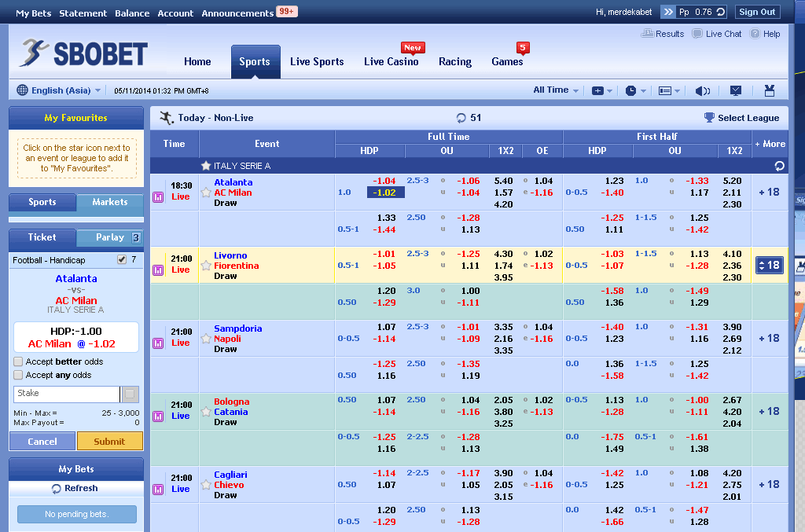Submit the bet ticket

pos(109,442)
